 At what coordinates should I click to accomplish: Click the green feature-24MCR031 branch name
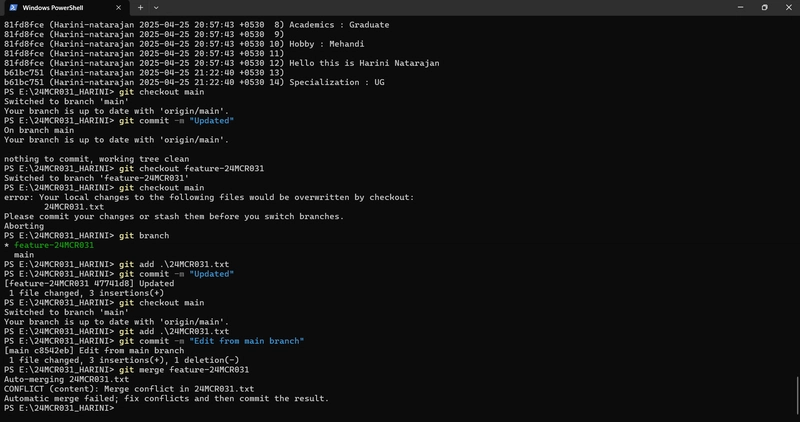[x=54, y=245]
